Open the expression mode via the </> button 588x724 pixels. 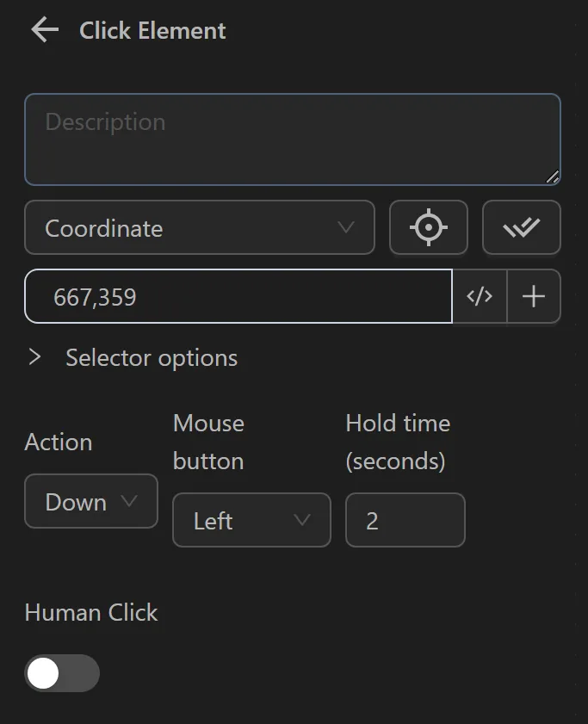(x=480, y=296)
